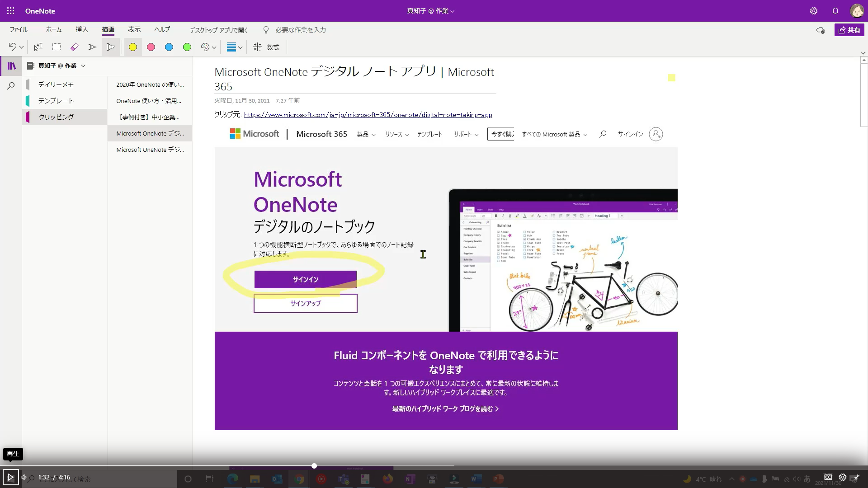
Task: Switch to the 描画 tab
Action: (108, 29)
